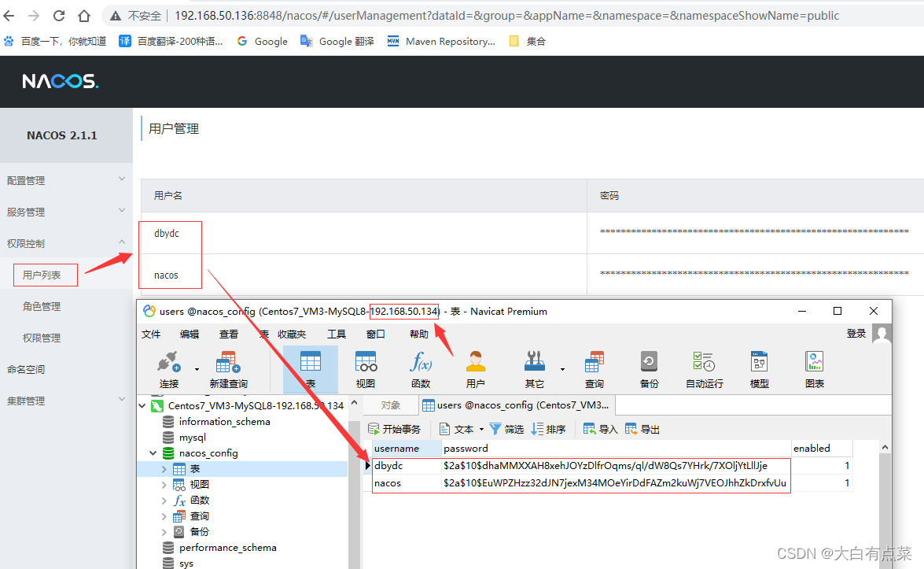Expand the 集群管理 sidebar menu
The height and width of the screenshot is (569, 924).
tap(66, 401)
